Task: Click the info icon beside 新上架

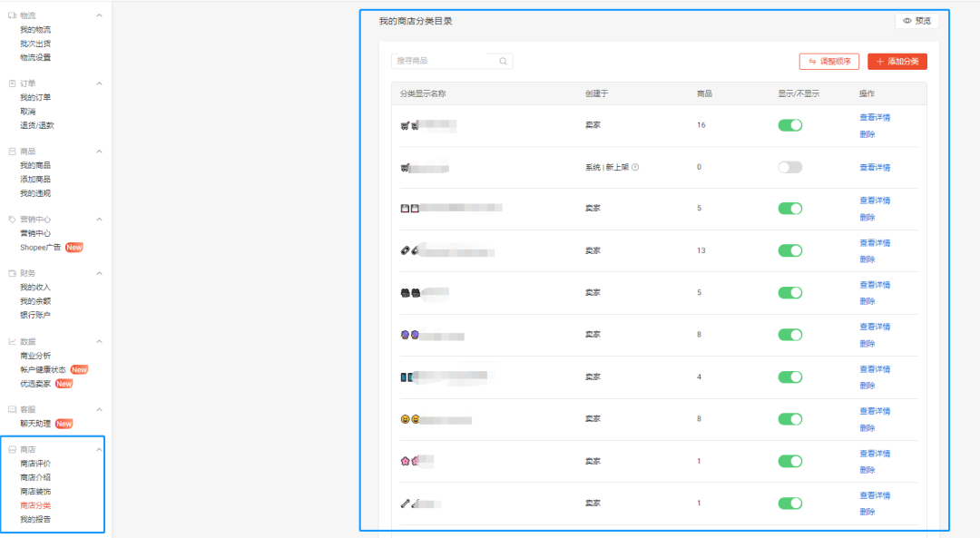Action: [x=635, y=167]
